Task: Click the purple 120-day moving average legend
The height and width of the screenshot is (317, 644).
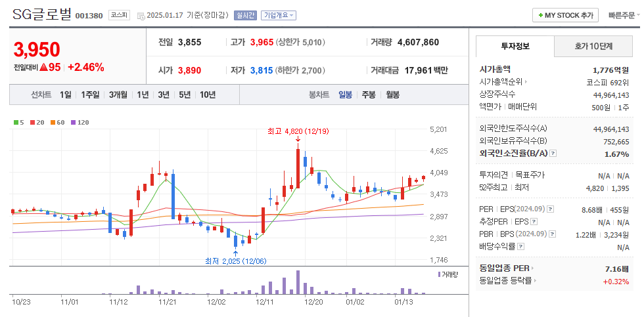Action: [80, 122]
